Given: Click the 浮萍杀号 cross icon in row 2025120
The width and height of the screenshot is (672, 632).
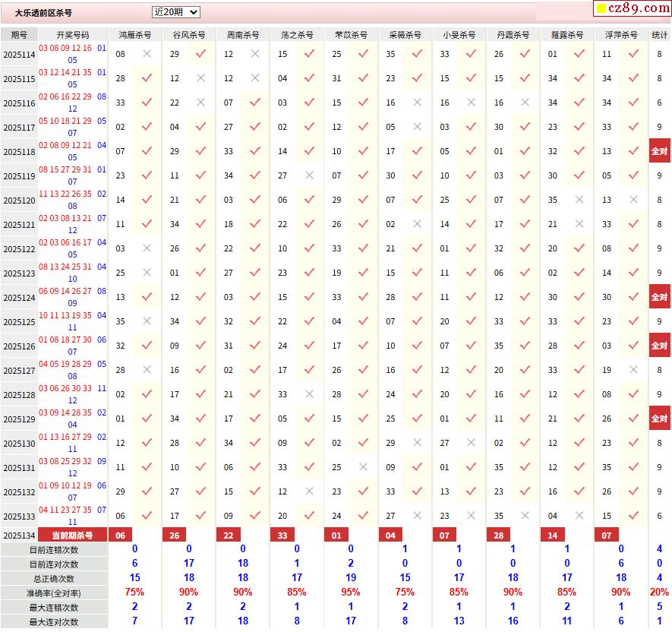Looking at the screenshot, I should pos(633,200).
